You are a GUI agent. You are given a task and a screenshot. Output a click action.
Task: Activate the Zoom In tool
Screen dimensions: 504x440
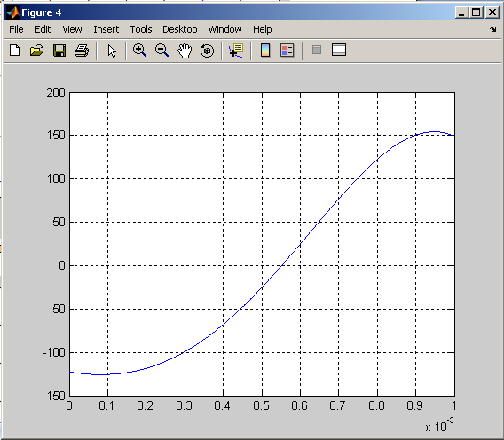pyautogui.click(x=139, y=51)
